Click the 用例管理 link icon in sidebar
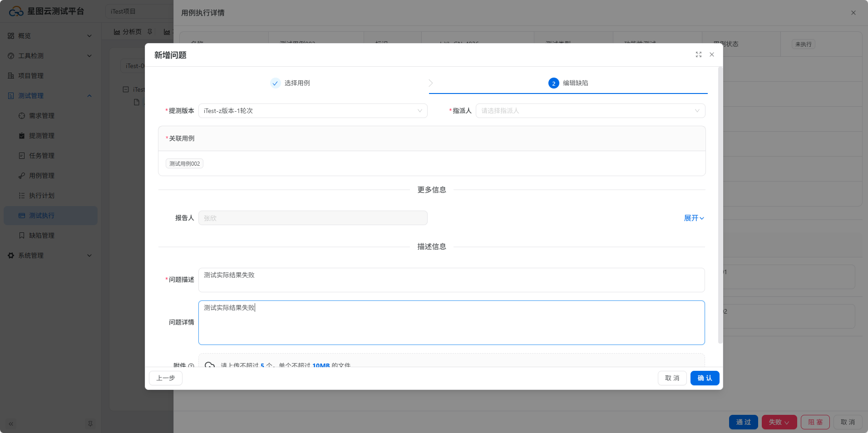This screenshot has height=433, width=868. point(22,176)
